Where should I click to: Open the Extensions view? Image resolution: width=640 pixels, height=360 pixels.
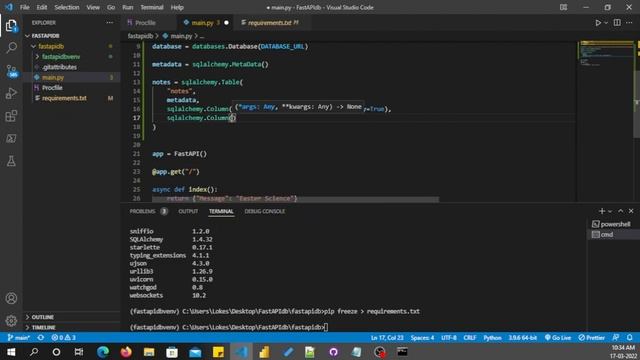pyautogui.click(x=11, y=116)
